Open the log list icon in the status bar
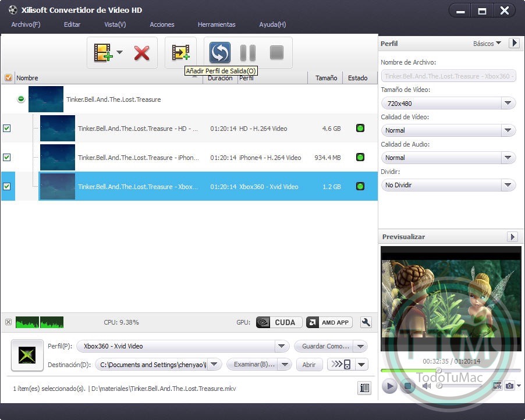 point(364,388)
